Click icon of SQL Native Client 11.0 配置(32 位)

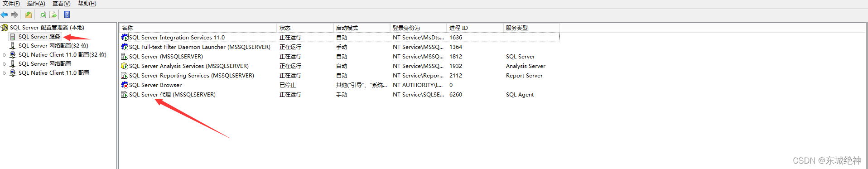(13, 55)
